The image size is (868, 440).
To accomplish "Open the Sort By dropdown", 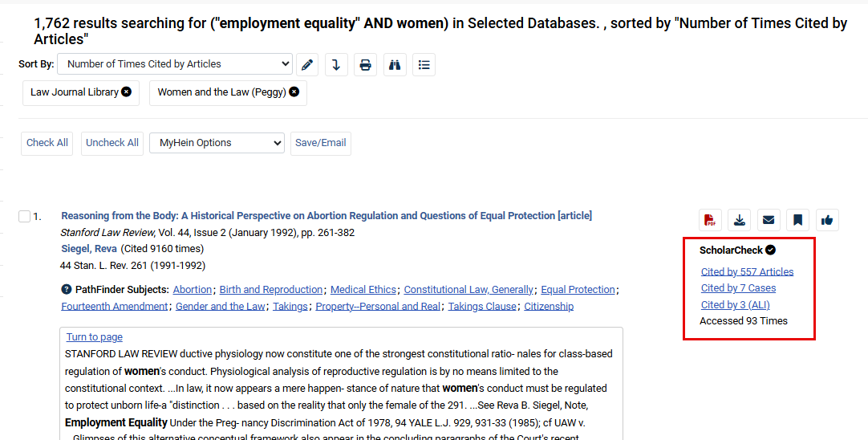I will (x=175, y=64).
